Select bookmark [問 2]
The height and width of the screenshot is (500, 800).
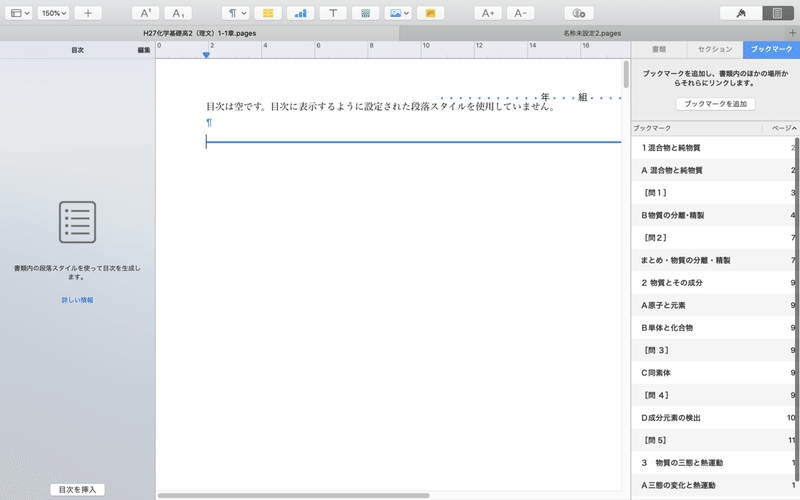coord(715,238)
